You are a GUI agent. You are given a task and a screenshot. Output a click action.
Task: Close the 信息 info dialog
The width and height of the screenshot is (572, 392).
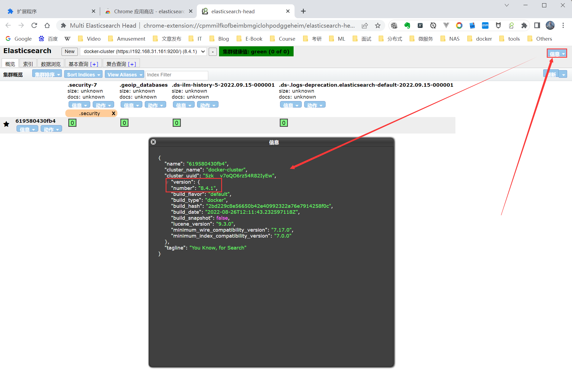tap(153, 142)
